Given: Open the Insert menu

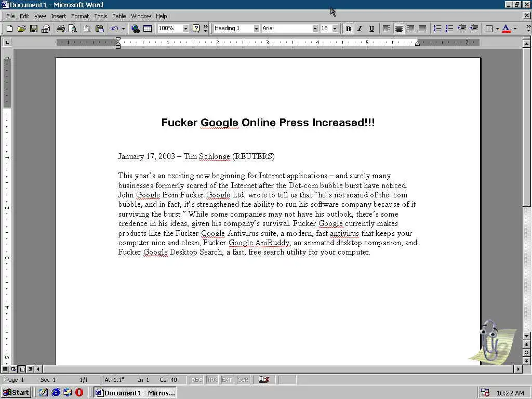Looking at the screenshot, I should click(58, 16).
